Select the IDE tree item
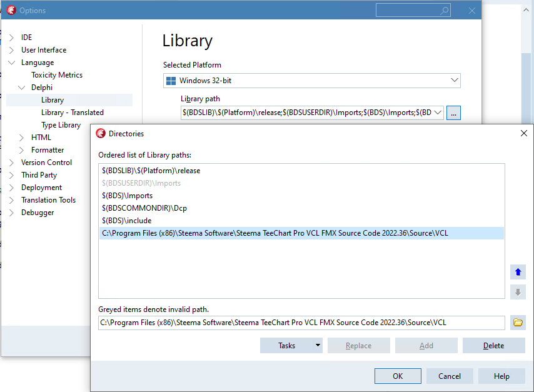 point(26,38)
